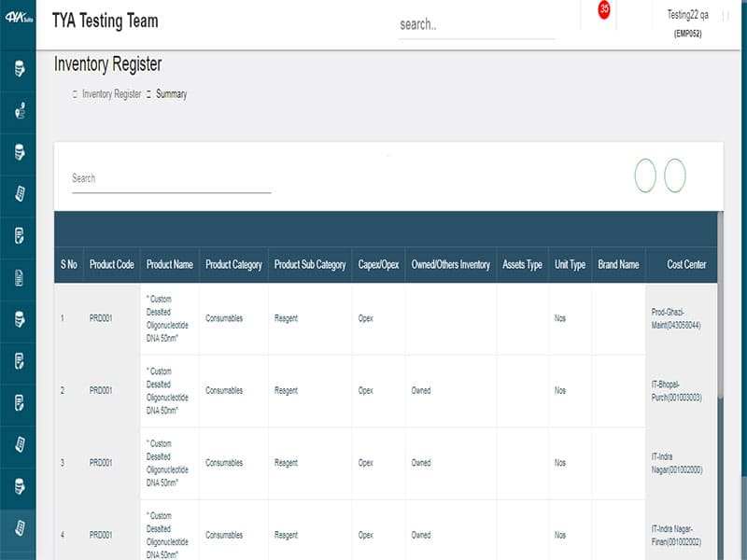Click the Summary breadcrumb
The image size is (747, 560).
(171, 94)
